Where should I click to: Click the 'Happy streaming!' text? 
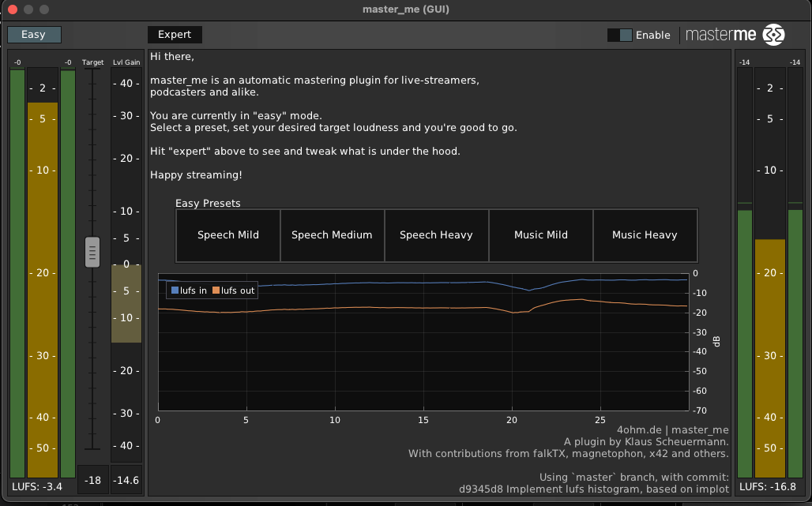[x=196, y=175]
